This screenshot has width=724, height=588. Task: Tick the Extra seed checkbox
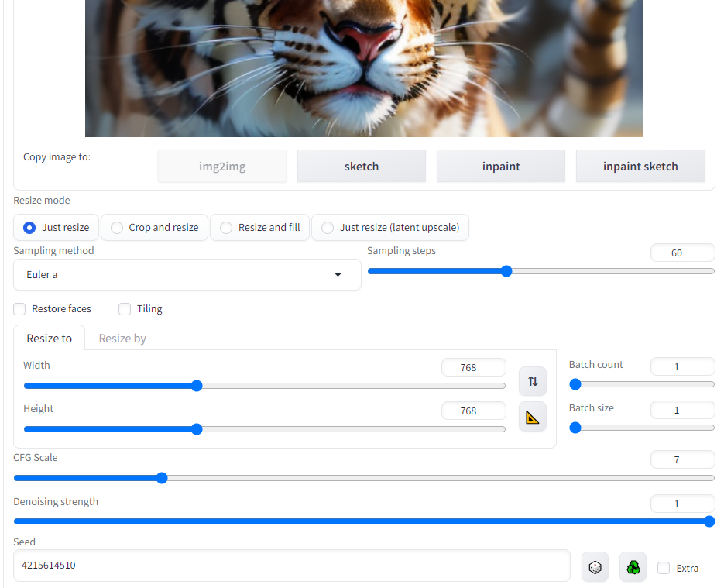pyautogui.click(x=664, y=568)
